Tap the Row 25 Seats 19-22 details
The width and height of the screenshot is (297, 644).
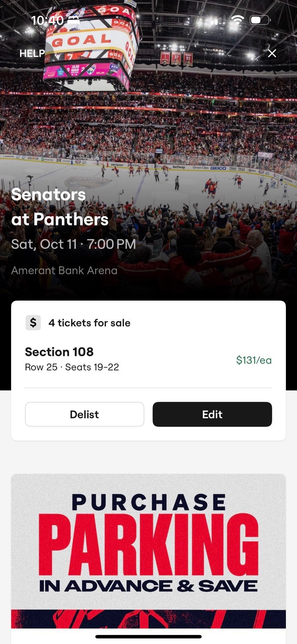(72, 367)
